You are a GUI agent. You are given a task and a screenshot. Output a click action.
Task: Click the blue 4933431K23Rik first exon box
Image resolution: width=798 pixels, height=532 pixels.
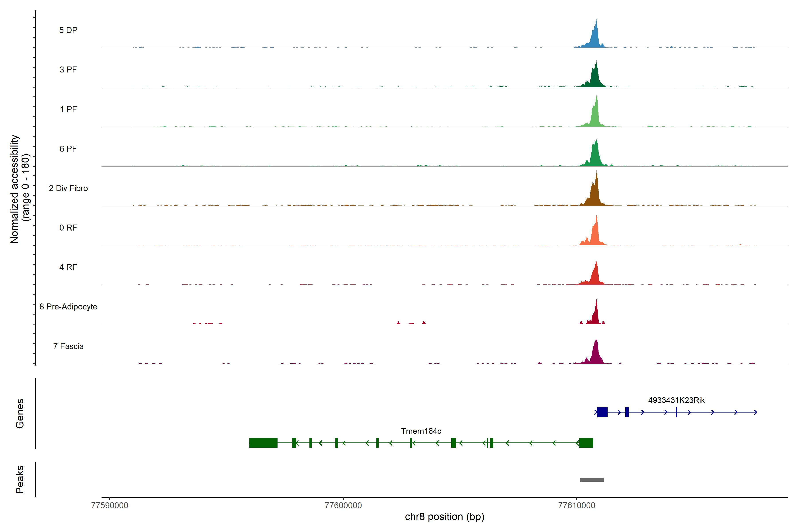(x=602, y=412)
